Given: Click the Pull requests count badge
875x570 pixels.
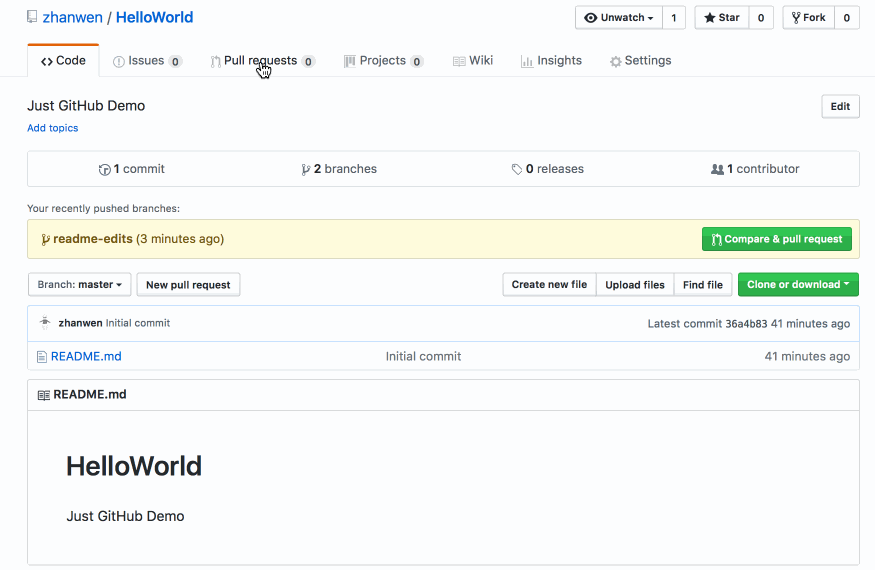Looking at the screenshot, I should (308, 61).
